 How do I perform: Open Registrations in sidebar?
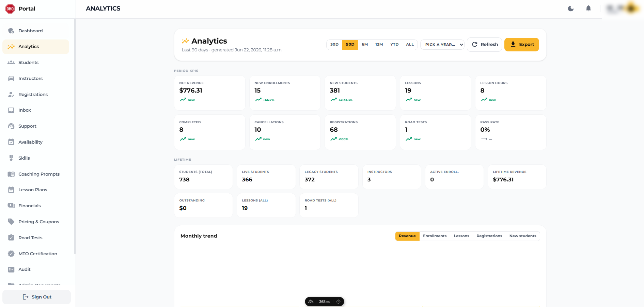coord(36,94)
